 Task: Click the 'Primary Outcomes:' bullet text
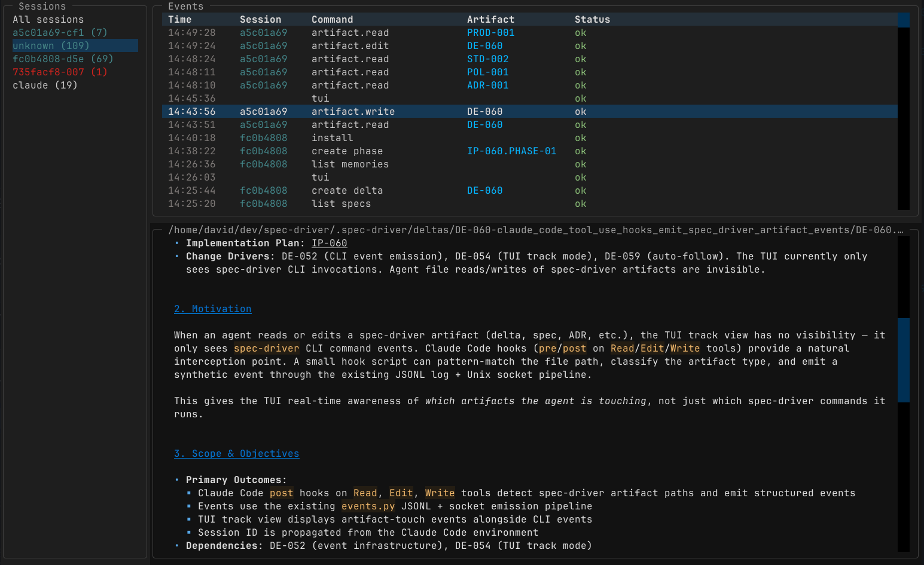coord(236,480)
